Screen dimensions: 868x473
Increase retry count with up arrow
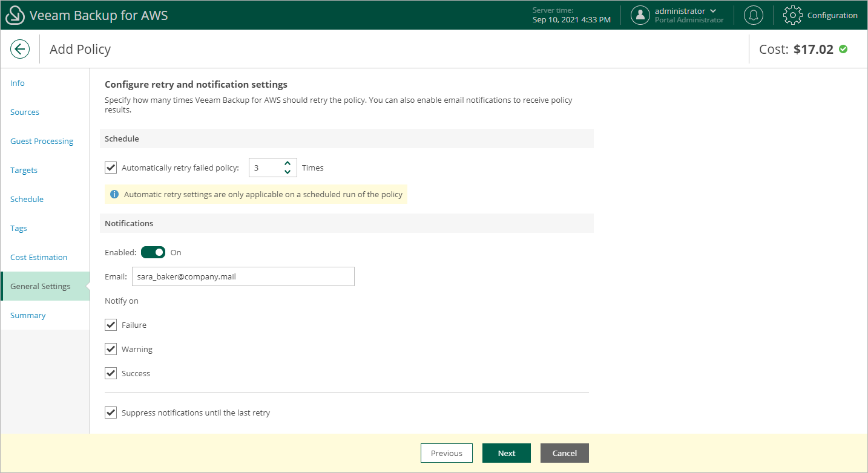click(288, 163)
